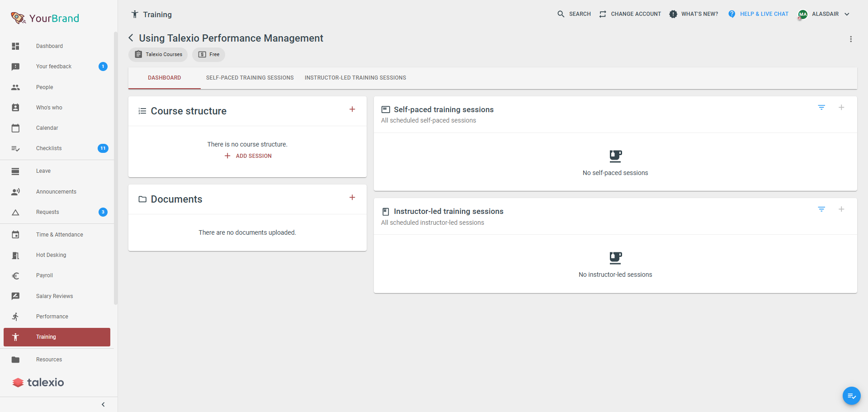Switch to Instructor-Led Training Sessions tab
Screen dimensions: 868x412
355,78
